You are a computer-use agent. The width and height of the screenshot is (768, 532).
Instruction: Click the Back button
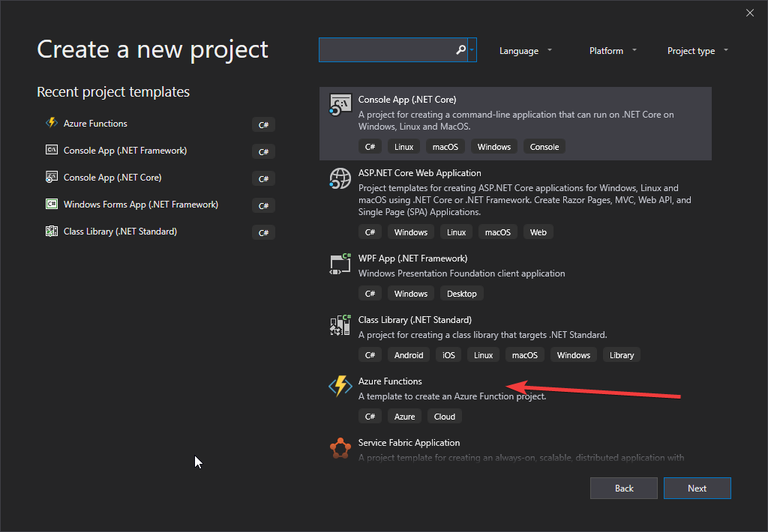(623, 488)
